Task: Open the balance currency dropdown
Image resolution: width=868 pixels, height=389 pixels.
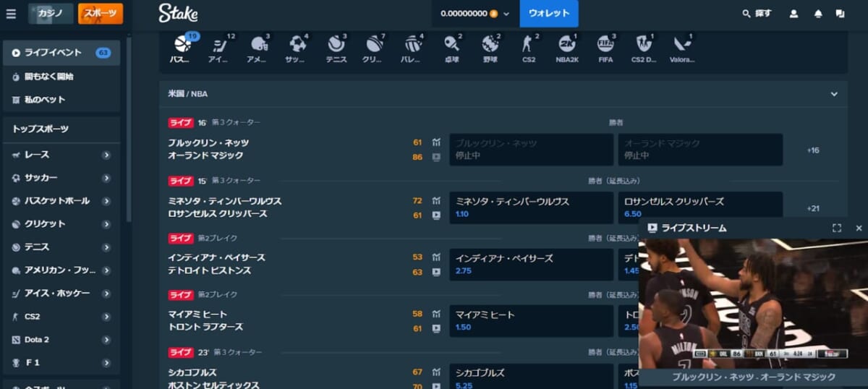Action: point(475,14)
